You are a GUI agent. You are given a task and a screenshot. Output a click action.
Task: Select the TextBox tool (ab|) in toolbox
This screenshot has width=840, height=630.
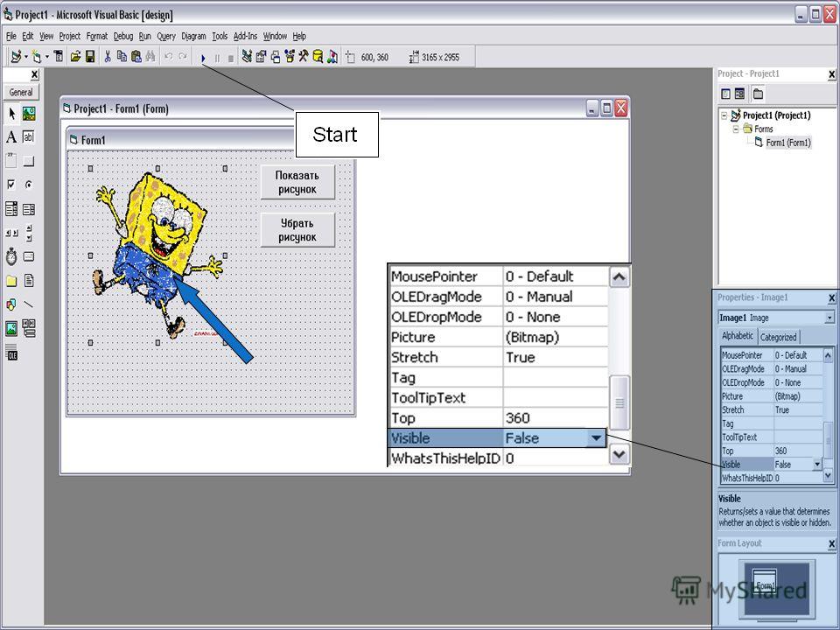(29, 137)
